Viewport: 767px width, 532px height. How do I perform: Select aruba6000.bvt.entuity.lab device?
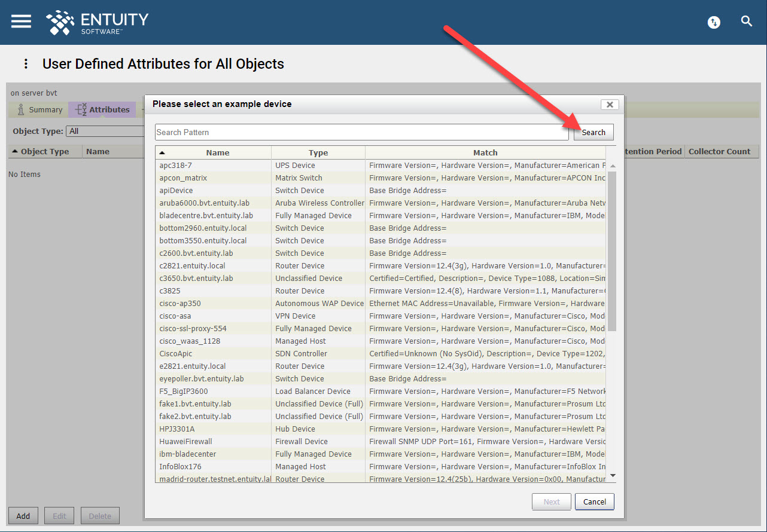[381, 203]
